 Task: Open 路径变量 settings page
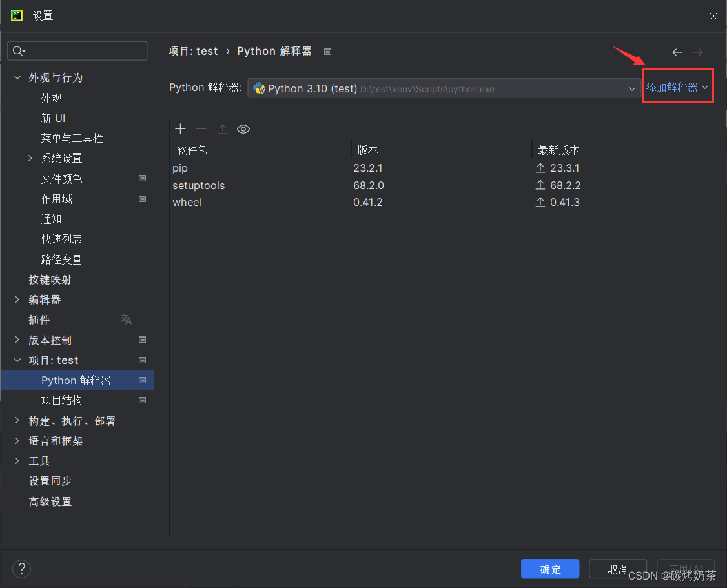(x=61, y=259)
